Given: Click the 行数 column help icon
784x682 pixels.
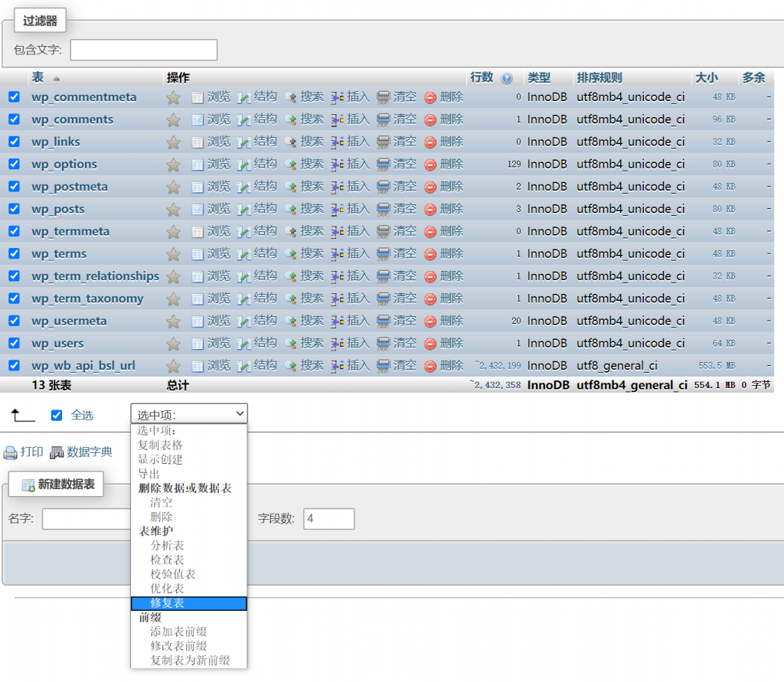Looking at the screenshot, I should (505, 77).
